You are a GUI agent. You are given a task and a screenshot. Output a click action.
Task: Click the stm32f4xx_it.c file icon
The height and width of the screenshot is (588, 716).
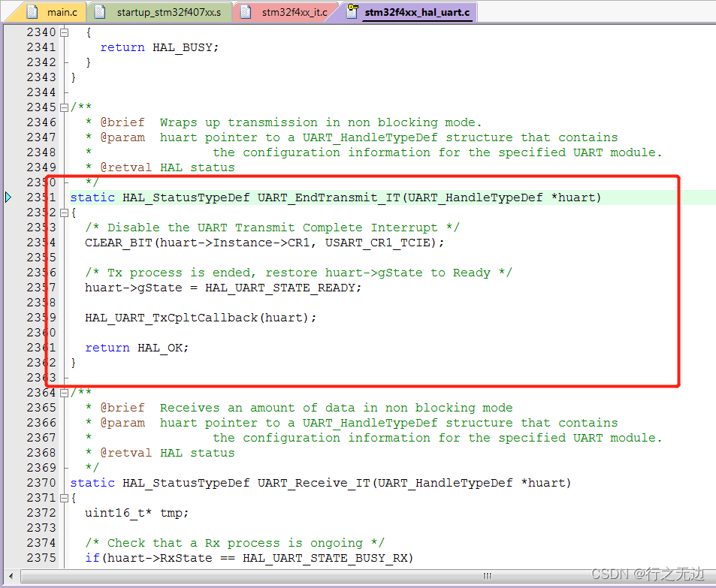246,12
